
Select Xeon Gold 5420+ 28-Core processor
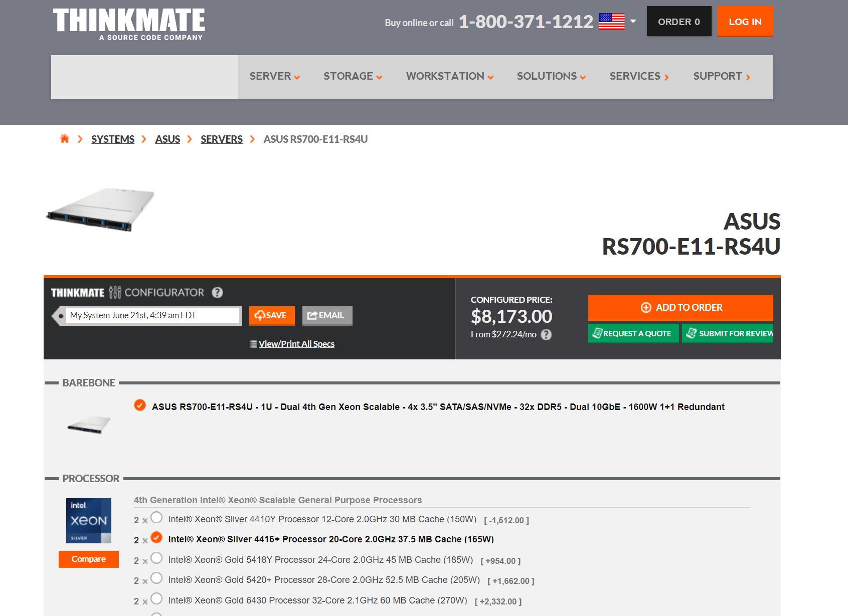coord(156,578)
